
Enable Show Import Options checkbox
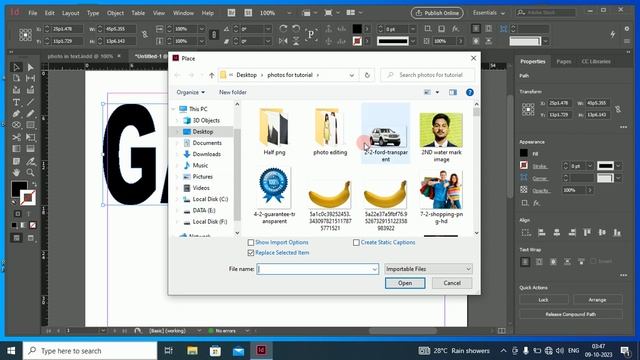click(x=251, y=242)
